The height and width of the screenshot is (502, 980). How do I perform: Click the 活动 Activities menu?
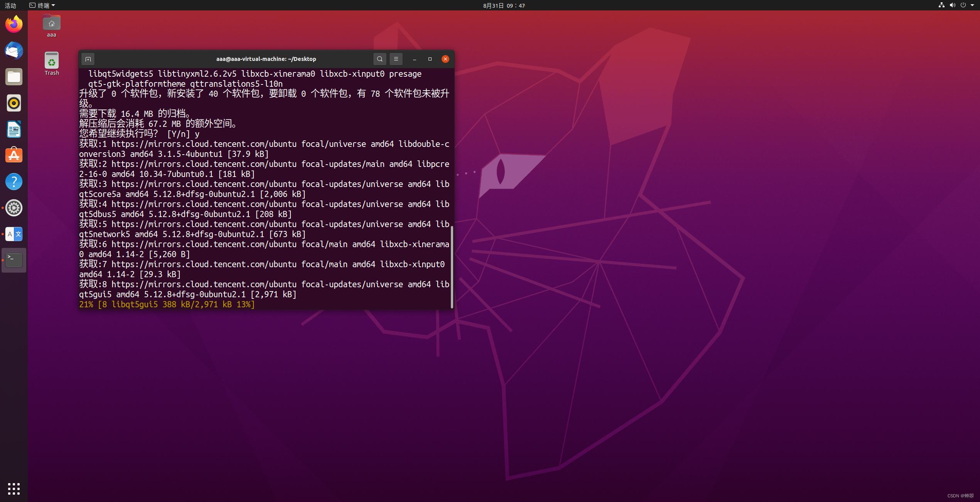(10, 5)
